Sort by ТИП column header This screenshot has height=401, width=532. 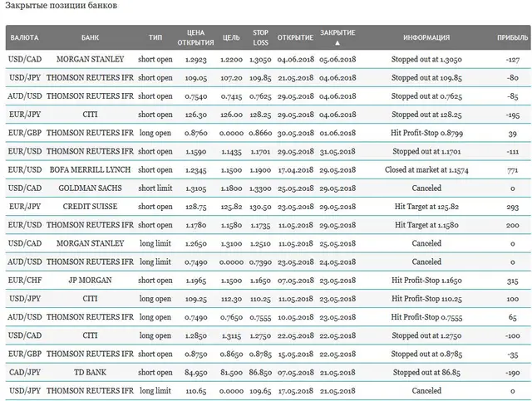click(x=155, y=37)
